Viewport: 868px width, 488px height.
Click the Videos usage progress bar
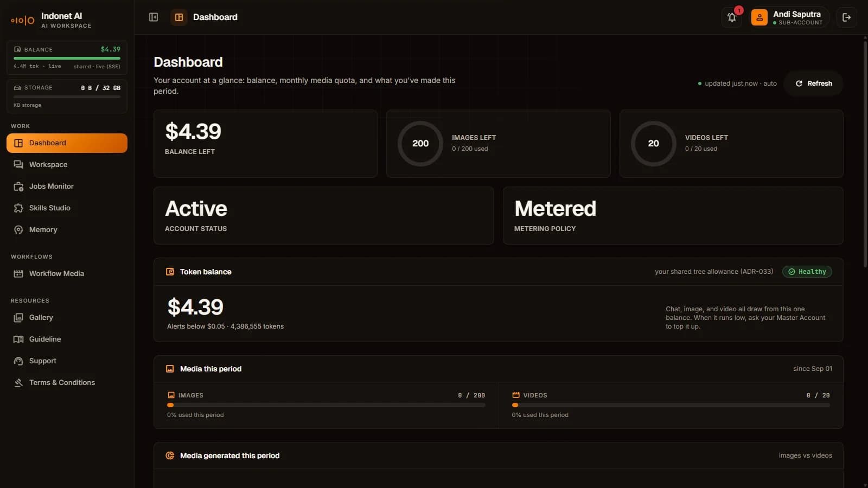[671, 405]
